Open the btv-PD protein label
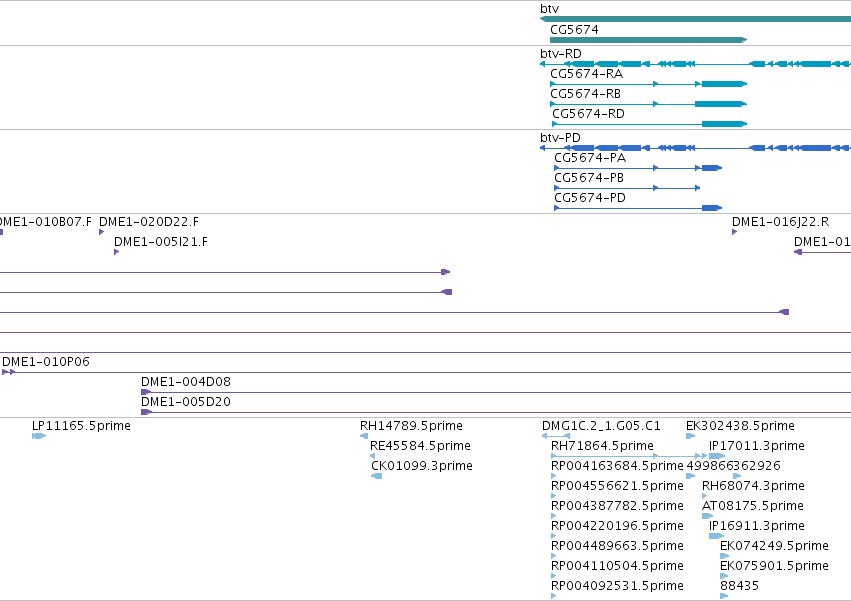Screen dimensions: 851x601 coord(560,138)
